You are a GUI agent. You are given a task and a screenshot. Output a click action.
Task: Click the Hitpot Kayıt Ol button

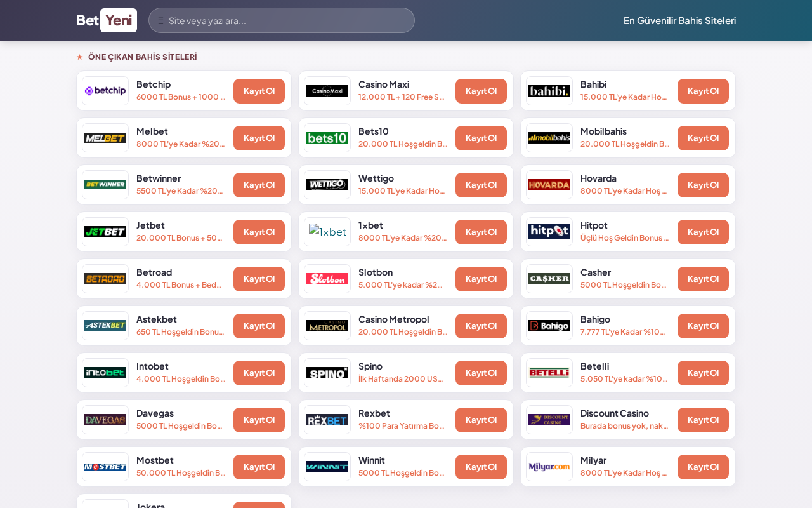703,232
